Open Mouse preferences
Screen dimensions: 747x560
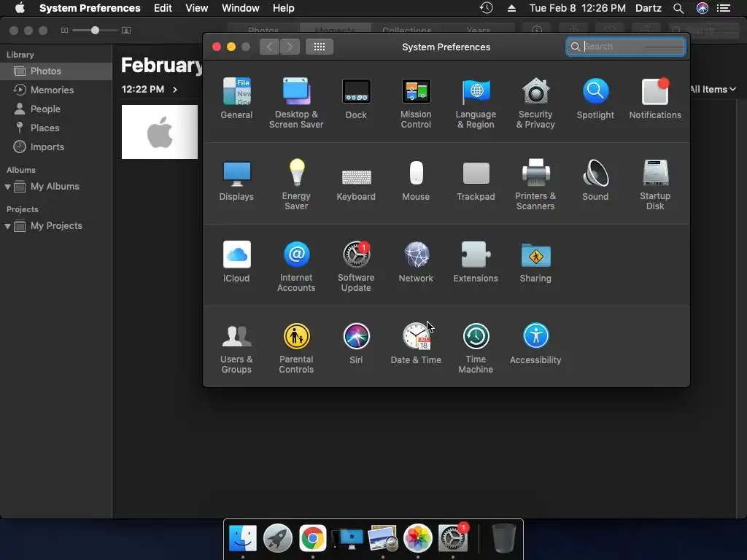point(416,180)
